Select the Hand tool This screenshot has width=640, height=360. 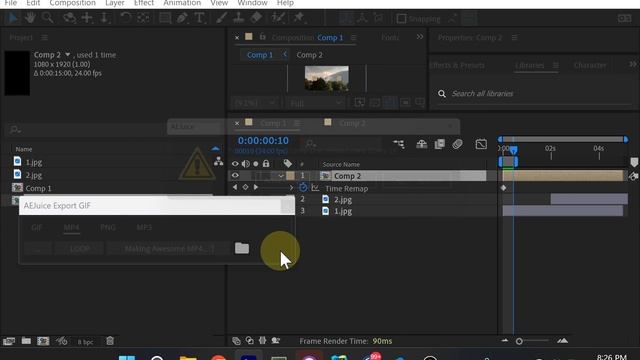(30, 18)
